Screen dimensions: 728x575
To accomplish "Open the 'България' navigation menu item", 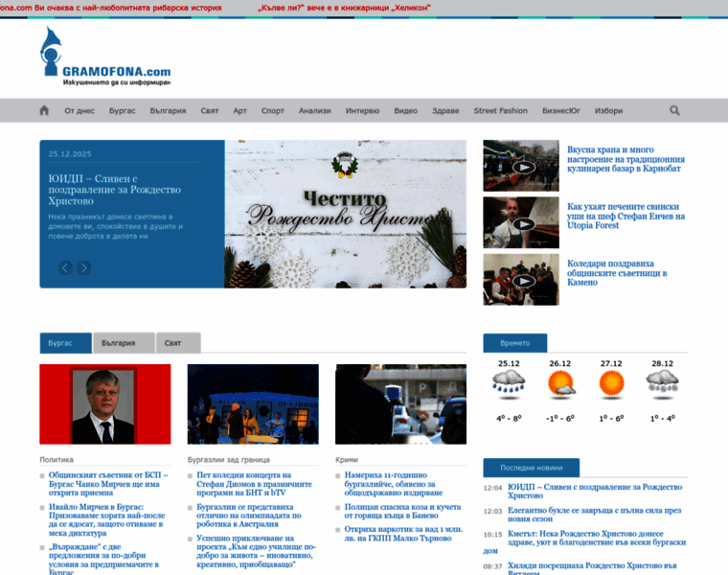I will click(x=168, y=110).
